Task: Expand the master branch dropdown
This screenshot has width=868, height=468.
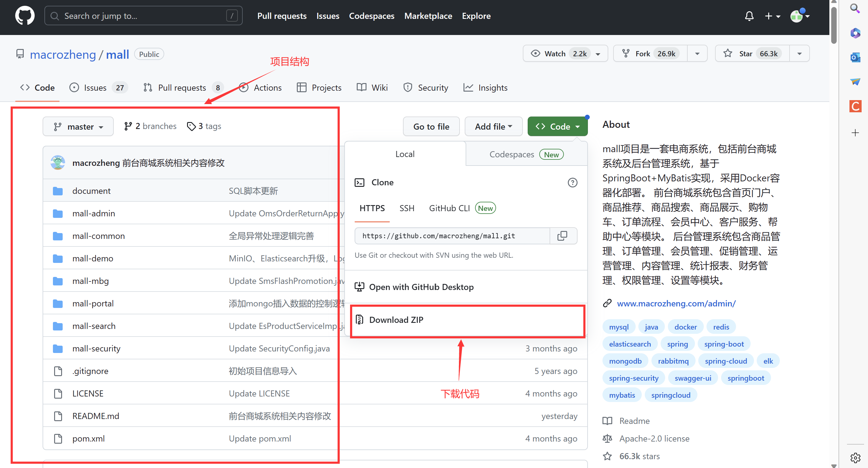Action: coord(78,127)
